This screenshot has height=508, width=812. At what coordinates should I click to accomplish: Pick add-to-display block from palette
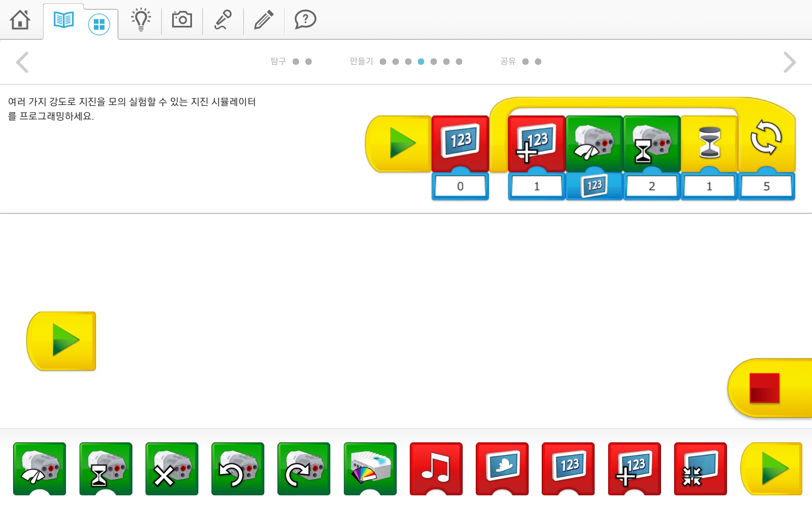pos(634,469)
